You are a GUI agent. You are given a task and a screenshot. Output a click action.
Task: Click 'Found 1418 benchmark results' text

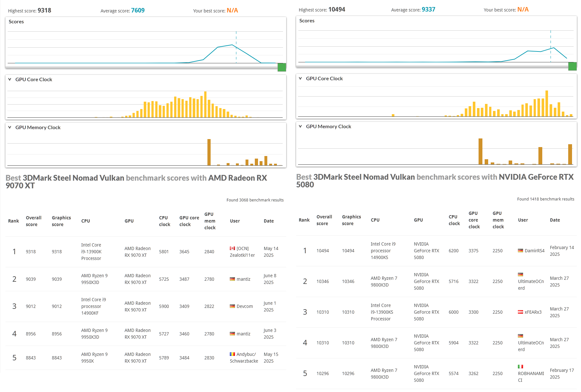click(546, 199)
